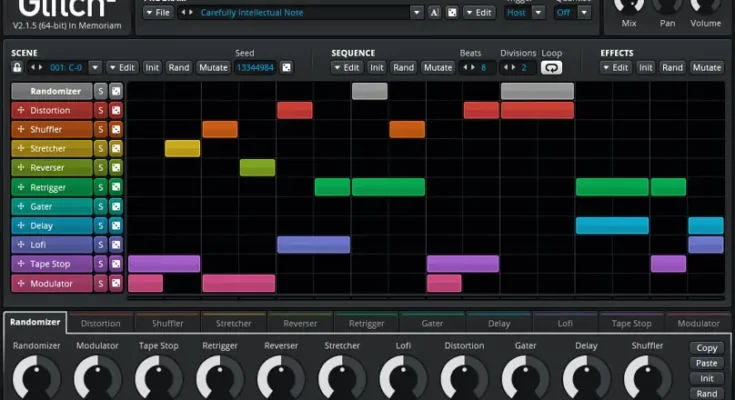Click the Randomizer amount knob

36,377
